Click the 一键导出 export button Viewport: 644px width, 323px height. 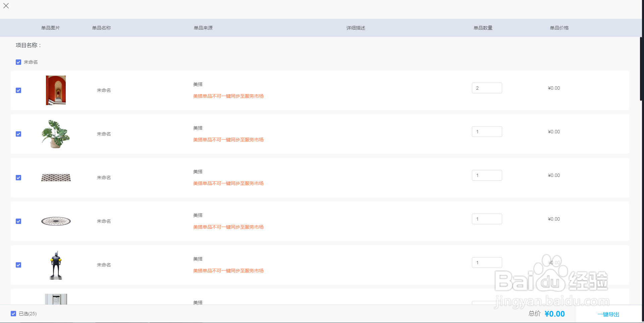click(608, 314)
